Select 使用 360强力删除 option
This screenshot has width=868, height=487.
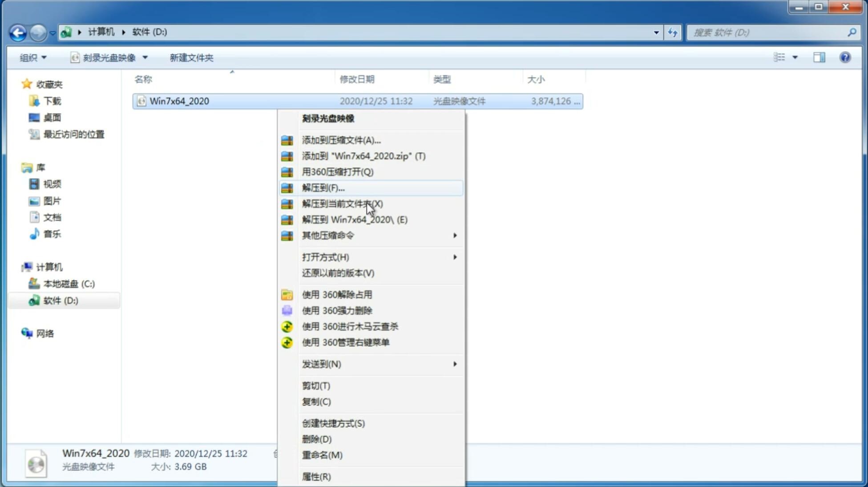click(x=337, y=310)
